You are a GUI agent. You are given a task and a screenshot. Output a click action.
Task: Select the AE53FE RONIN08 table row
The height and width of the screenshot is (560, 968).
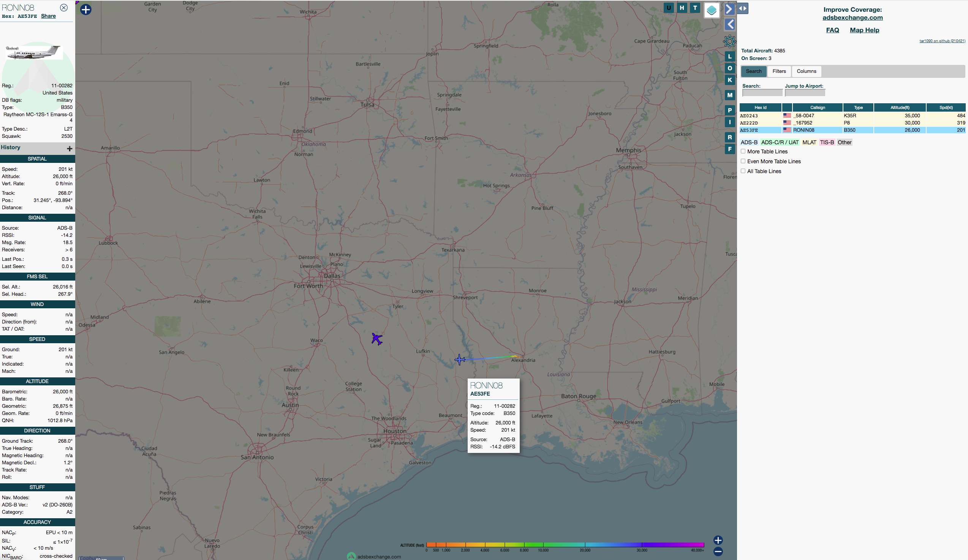click(853, 130)
